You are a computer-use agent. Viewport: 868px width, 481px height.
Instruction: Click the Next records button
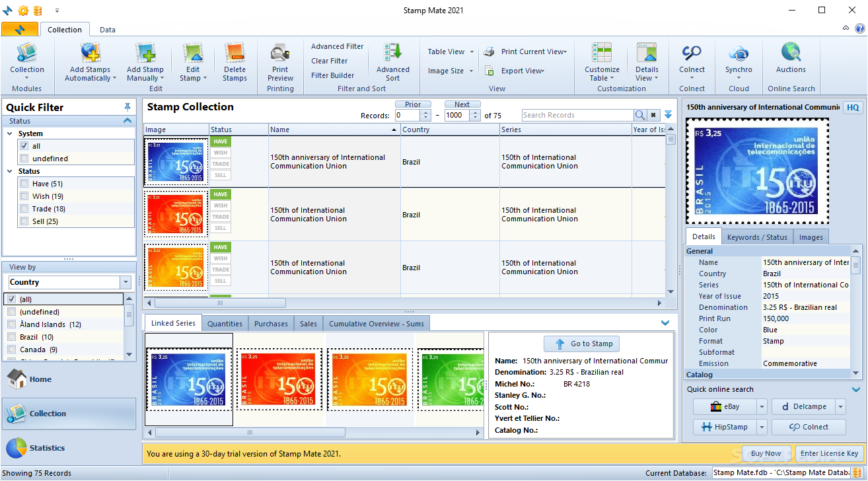click(462, 104)
